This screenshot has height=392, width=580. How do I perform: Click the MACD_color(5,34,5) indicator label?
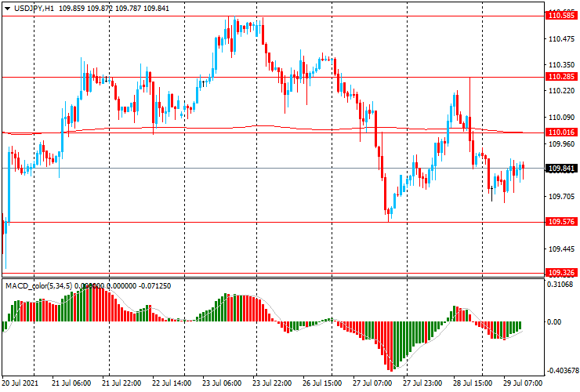tap(39, 285)
